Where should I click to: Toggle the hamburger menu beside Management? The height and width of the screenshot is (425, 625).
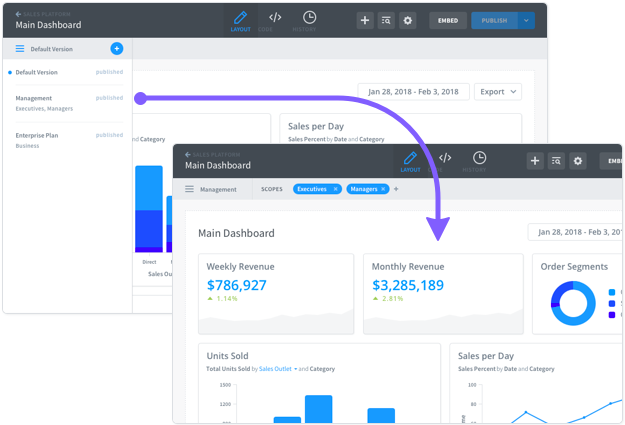coord(189,189)
